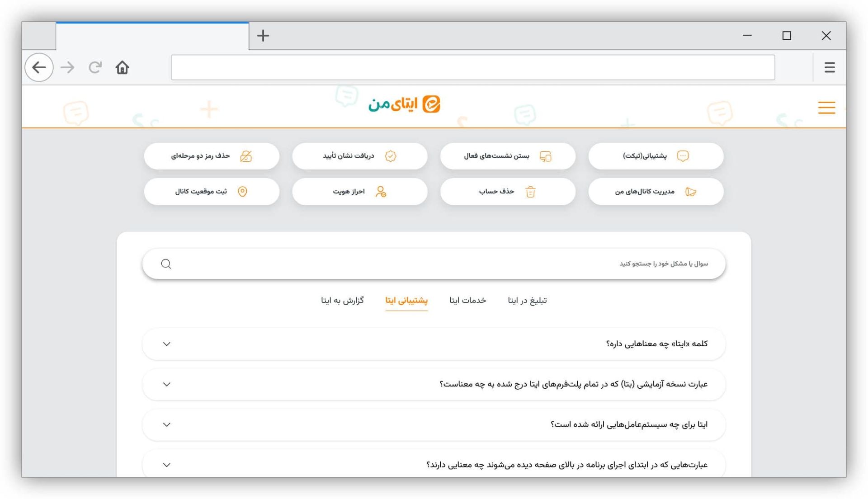Expand chevron for عبارت‌هایی که در ابتدای question

pos(167,465)
